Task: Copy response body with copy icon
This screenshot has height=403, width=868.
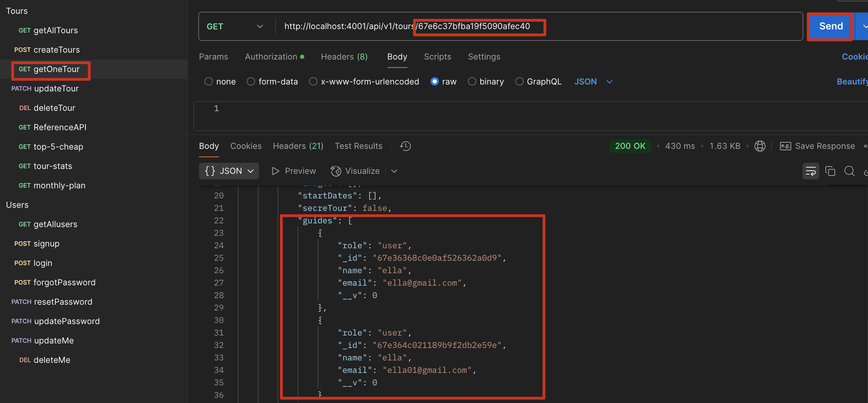Action: tap(830, 171)
